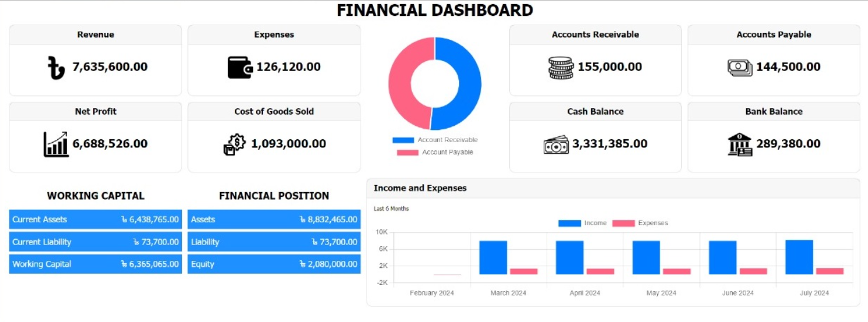Click the value 1,093,000.00
The height and width of the screenshot is (322, 868).
pos(288,144)
